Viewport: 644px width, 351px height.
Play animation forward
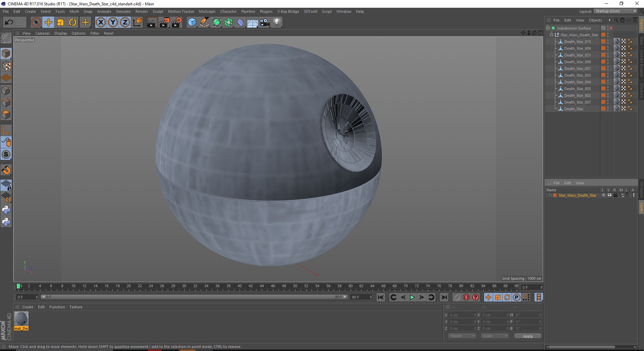[412, 297]
